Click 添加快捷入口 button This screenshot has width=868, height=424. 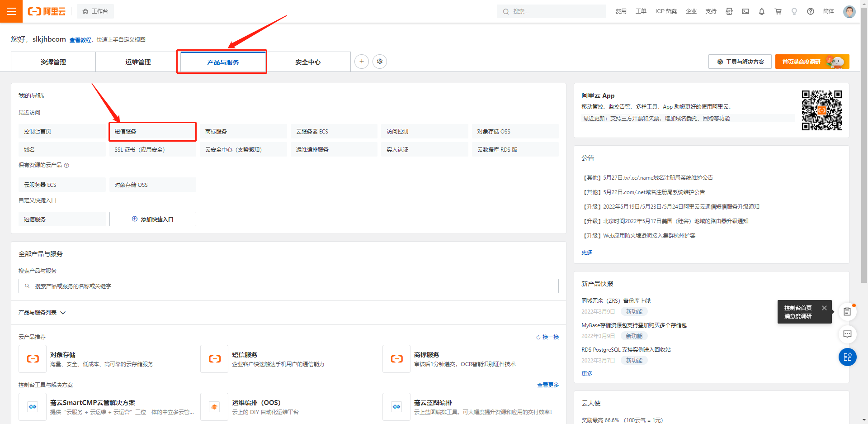(x=153, y=219)
